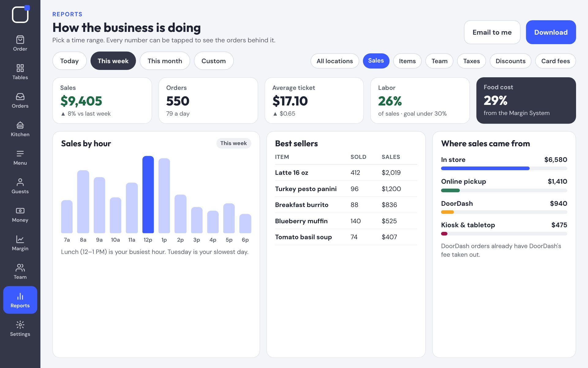
Task: Select the This week time range
Action: pos(113,61)
